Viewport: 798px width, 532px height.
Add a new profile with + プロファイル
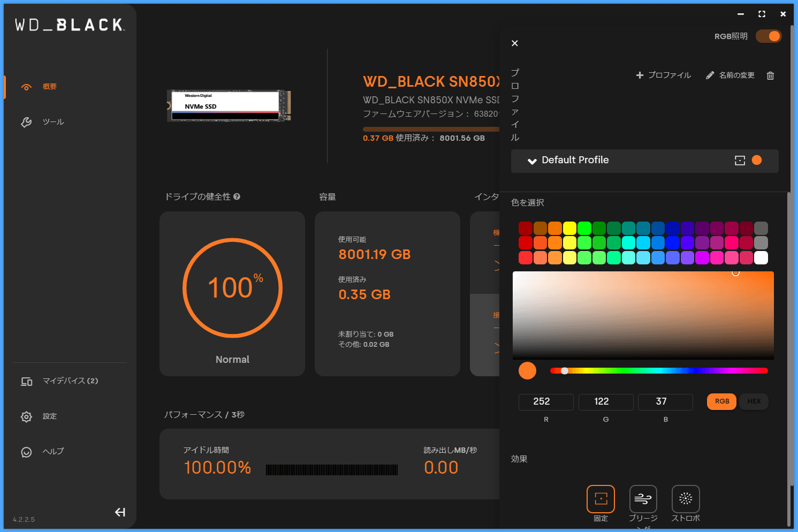(663, 75)
